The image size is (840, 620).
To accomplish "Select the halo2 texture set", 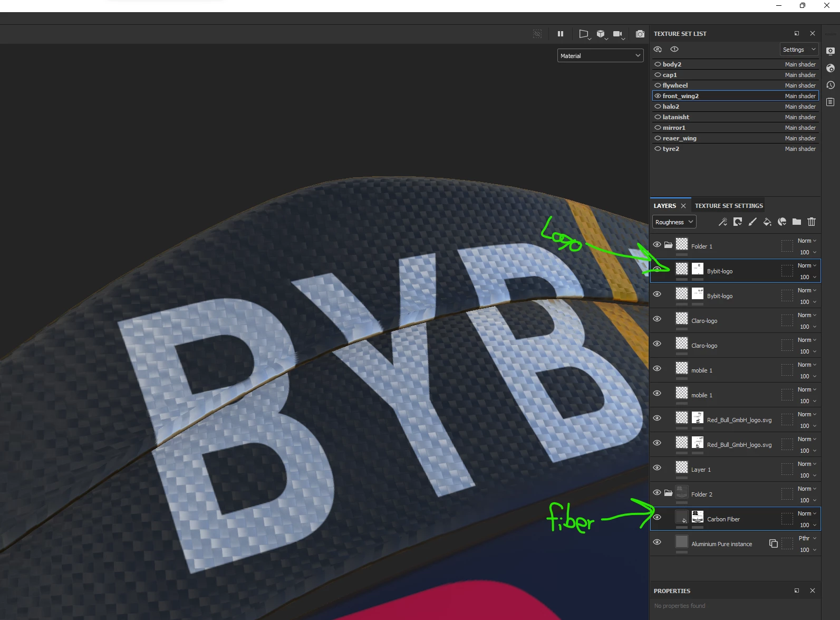I will point(736,106).
